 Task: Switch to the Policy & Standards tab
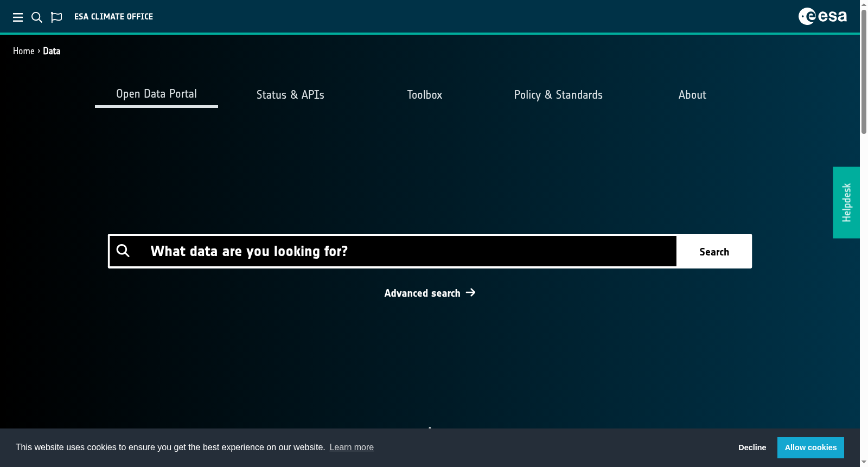(558, 95)
